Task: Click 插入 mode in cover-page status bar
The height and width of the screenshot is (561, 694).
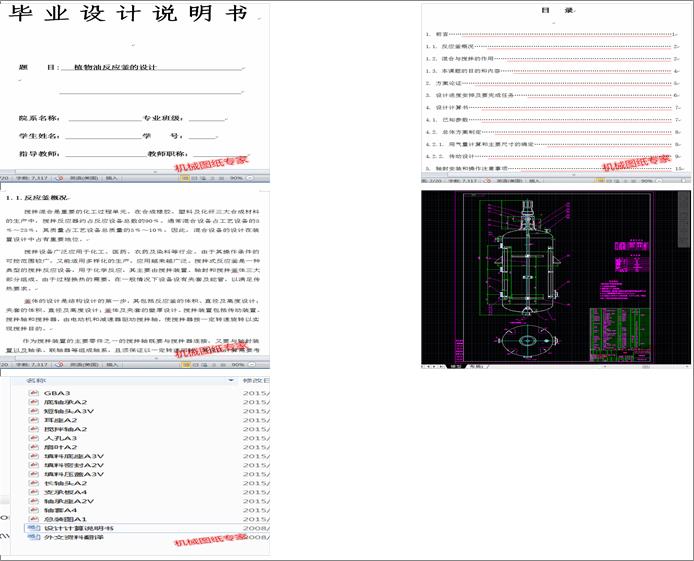Action: 112,178
